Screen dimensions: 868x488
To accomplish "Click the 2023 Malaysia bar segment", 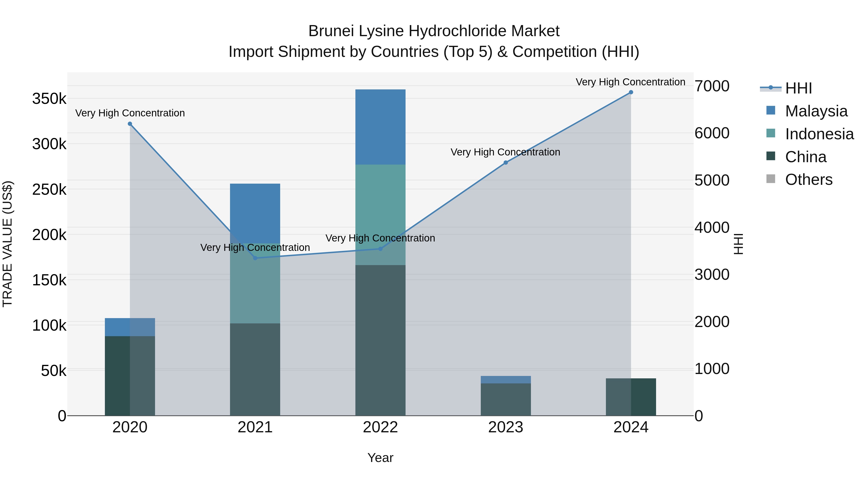I will point(506,380).
